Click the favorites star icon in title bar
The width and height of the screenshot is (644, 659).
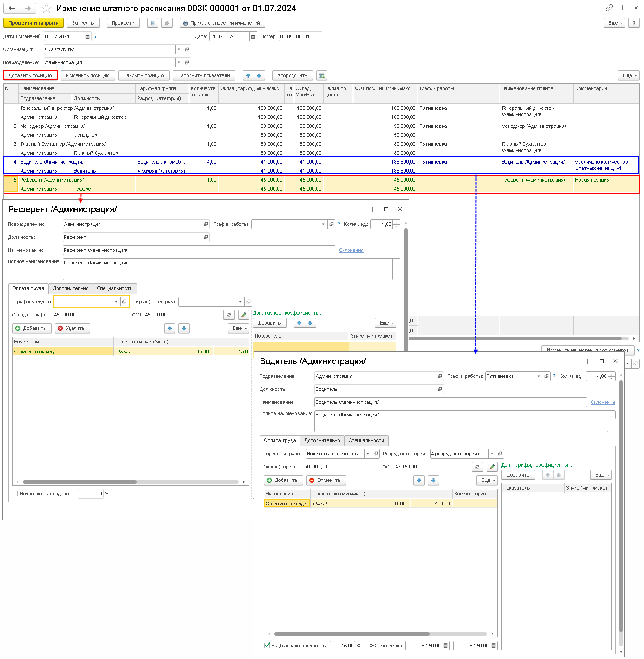[46, 9]
